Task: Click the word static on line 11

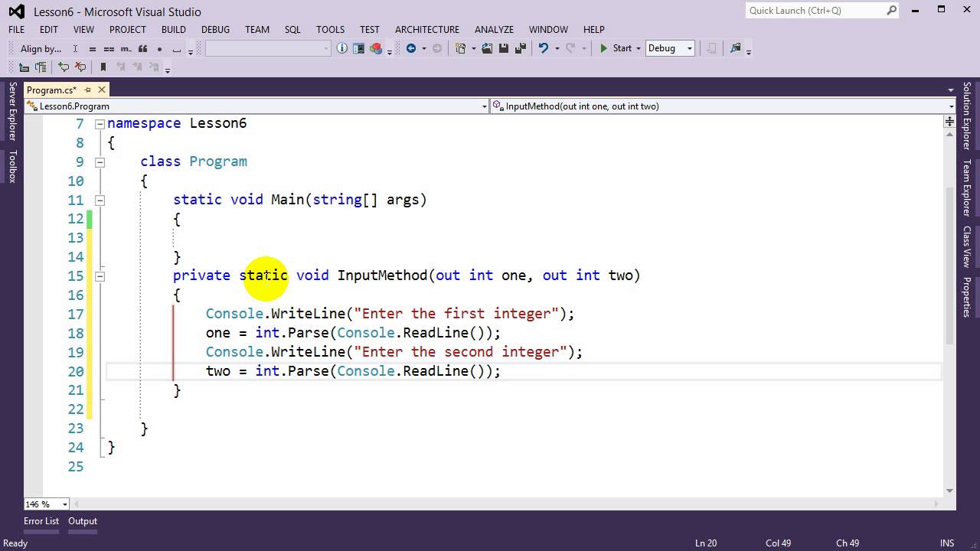Action: point(198,200)
